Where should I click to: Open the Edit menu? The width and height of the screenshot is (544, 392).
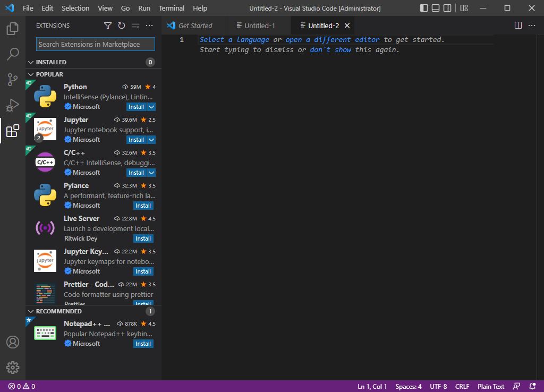point(47,8)
